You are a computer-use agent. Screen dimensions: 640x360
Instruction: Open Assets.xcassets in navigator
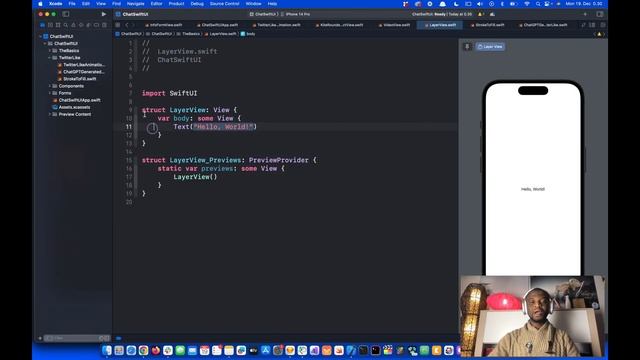coord(71,107)
